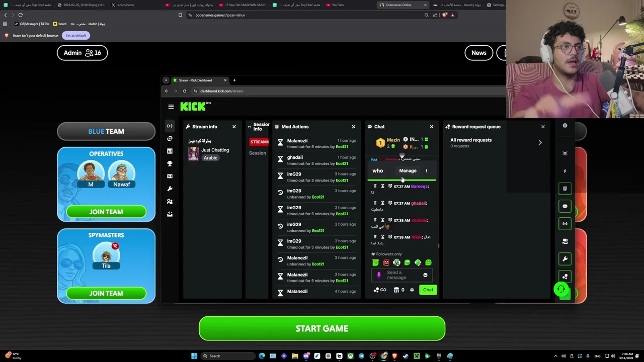The image size is (644, 362).
Task: Expand All reward requests chevron
Action: coord(540,143)
